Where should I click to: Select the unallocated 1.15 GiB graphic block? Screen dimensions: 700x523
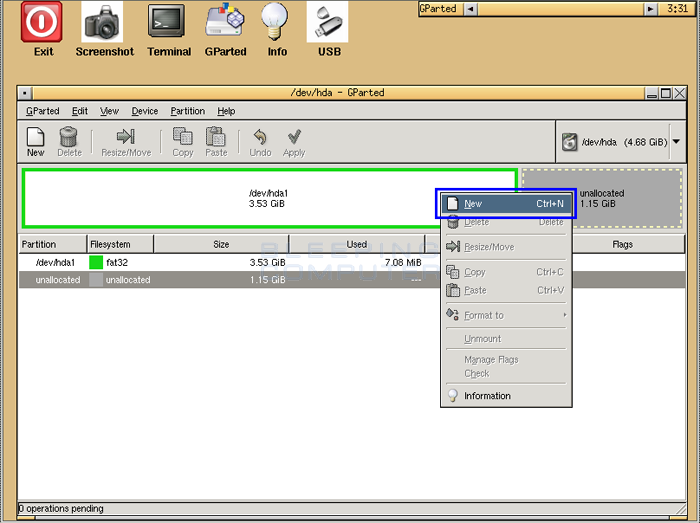tap(602, 198)
